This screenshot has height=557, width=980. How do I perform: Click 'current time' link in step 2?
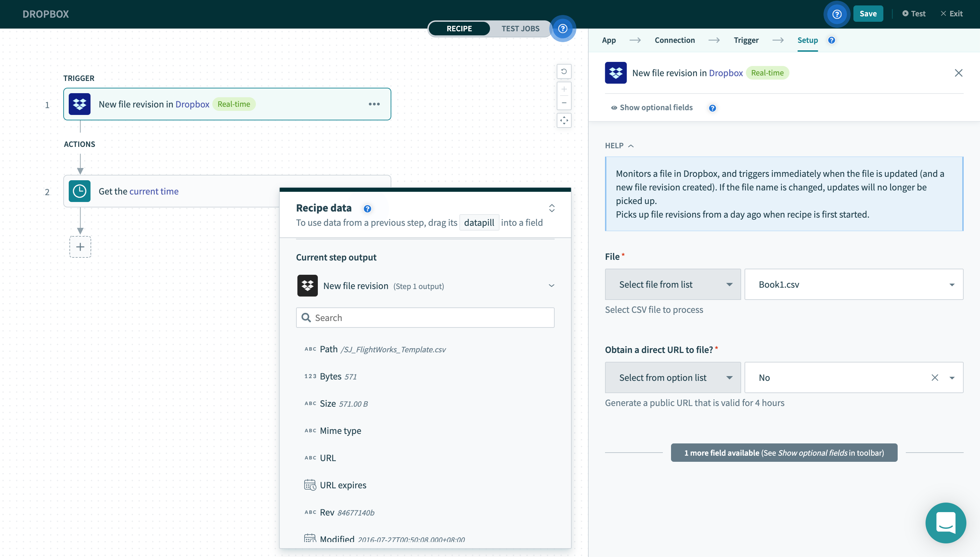154,191
